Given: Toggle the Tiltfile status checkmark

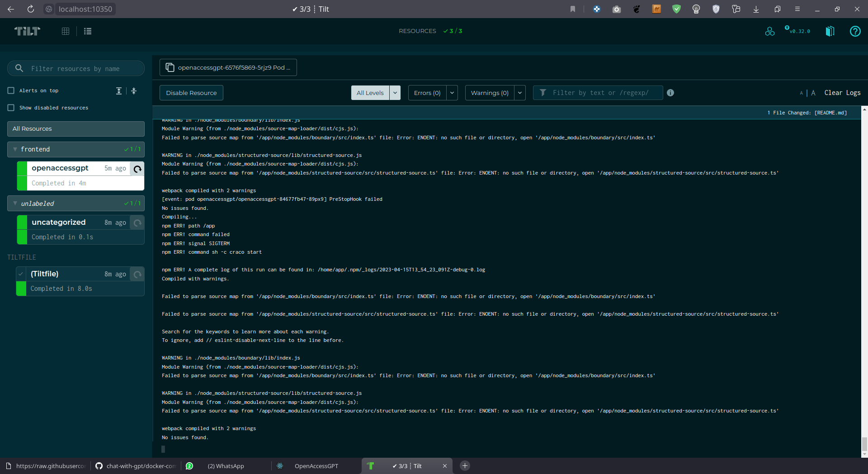Looking at the screenshot, I should pyautogui.click(x=21, y=274).
